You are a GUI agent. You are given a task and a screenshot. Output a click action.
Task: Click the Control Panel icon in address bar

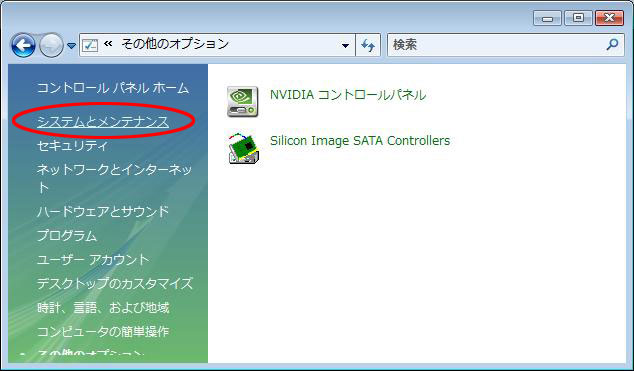point(90,45)
